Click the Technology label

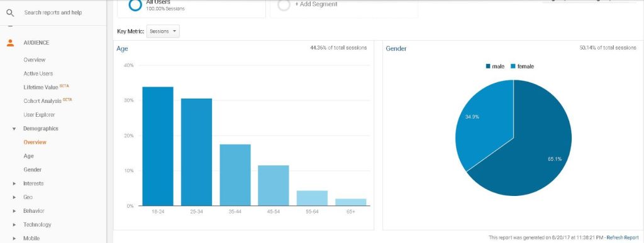tap(37, 225)
